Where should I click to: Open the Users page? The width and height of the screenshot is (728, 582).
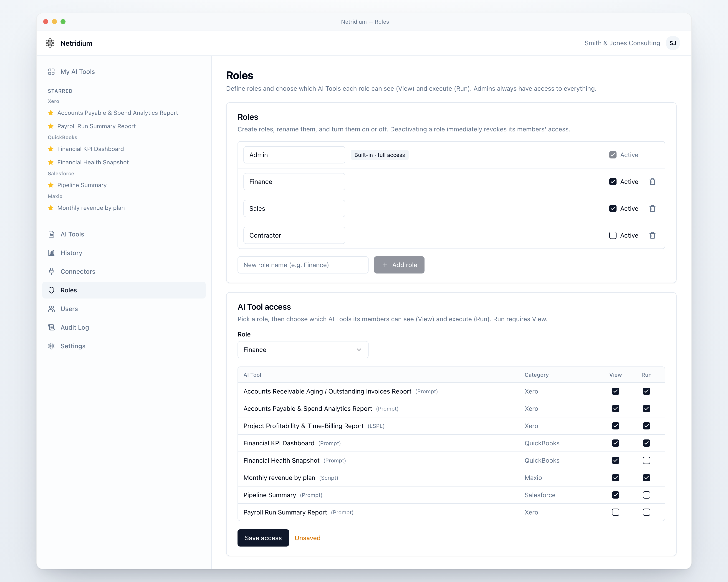click(124, 309)
